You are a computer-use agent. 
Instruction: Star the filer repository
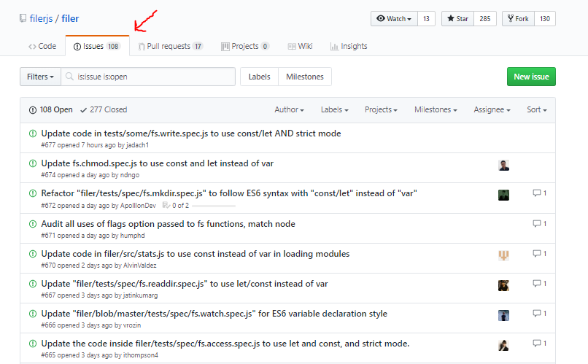click(457, 18)
